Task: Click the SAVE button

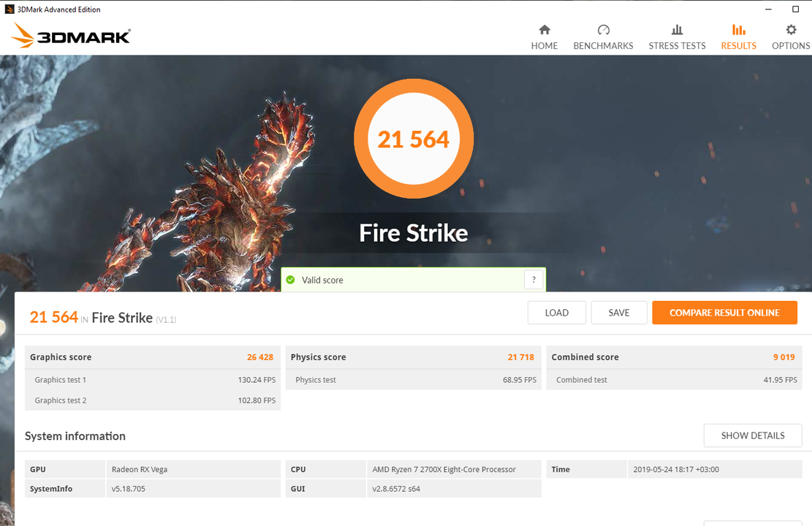Action: click(x=619, y=313)
